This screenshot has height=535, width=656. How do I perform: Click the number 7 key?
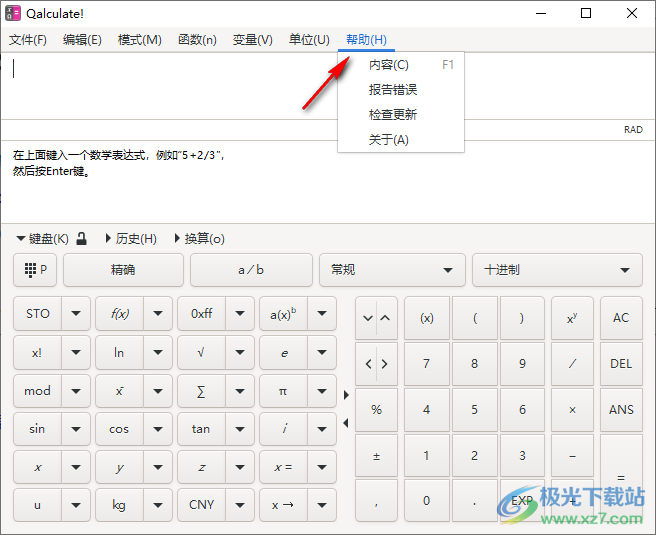pyautogui.click(x=427, y=364)
